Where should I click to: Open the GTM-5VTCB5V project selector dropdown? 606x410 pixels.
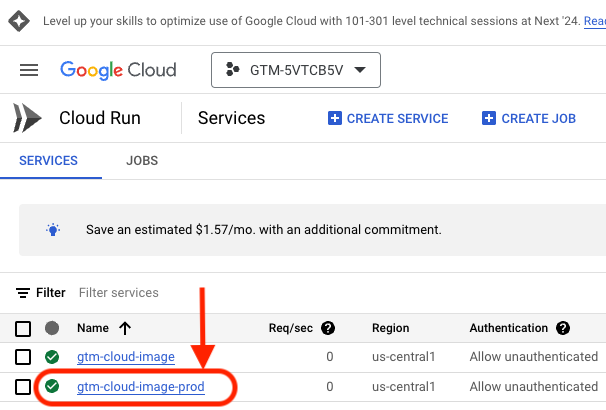pyautogui.click(x=296, y=70)
